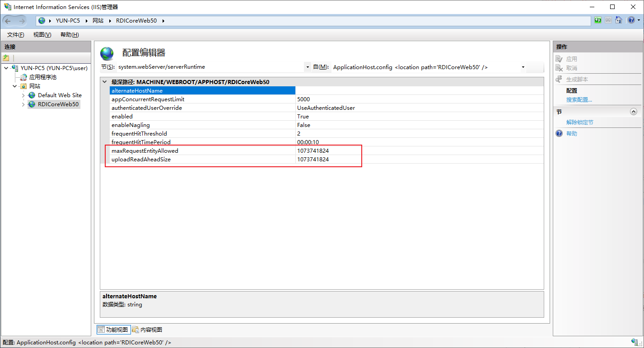Open the 视图(V) menu

(42, 35)
